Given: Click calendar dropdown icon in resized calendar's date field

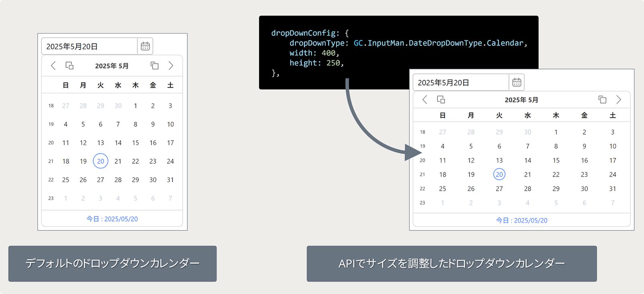Looking at the screenshot, I should (x=517, y=82).
